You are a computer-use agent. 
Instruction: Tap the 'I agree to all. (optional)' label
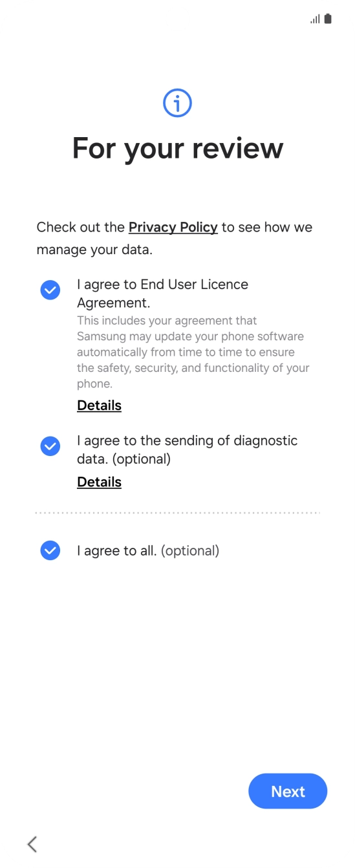coord(148,550)
